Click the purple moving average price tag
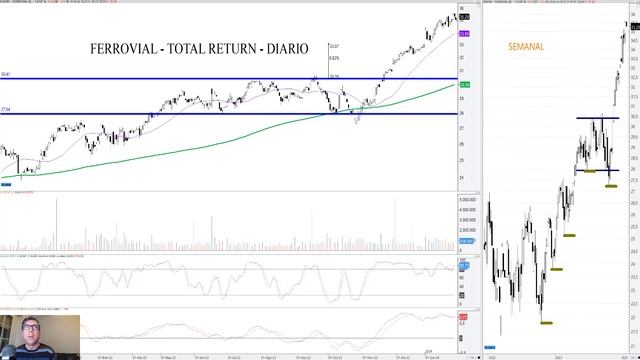 [464, 33]
